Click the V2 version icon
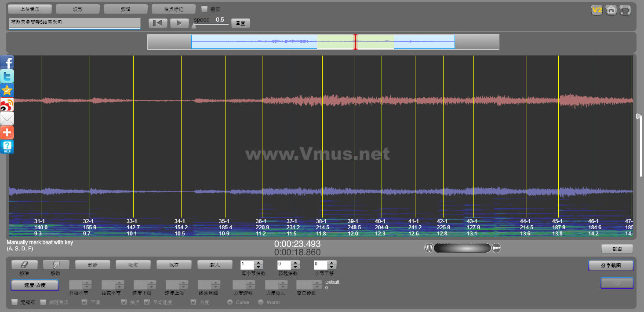Image resolution: width=644 pixels, height=312 pixels. pos(597,10)
